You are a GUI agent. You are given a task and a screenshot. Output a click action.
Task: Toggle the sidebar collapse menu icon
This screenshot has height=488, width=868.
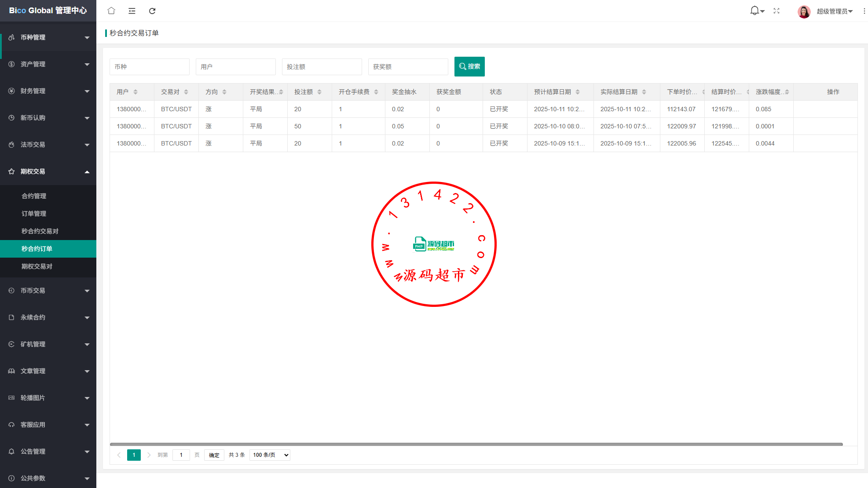click(x=132, y=11)
